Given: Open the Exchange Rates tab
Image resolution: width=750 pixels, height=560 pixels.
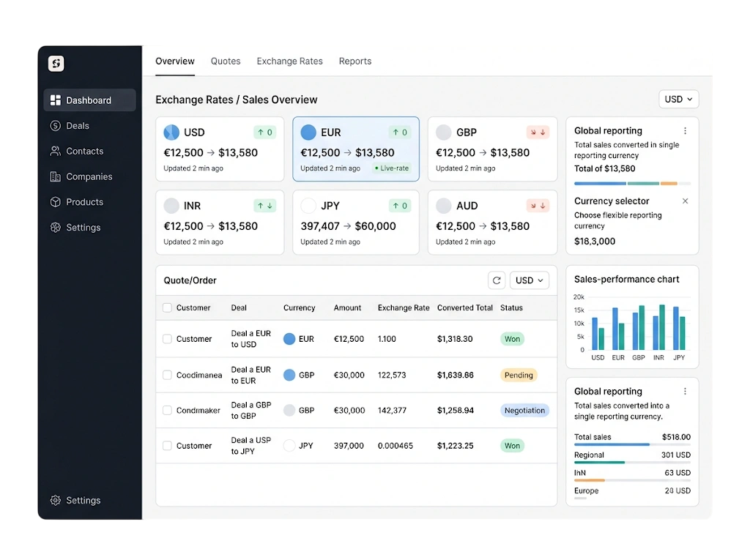Looking at the screenshot, I should pos(290,61).
